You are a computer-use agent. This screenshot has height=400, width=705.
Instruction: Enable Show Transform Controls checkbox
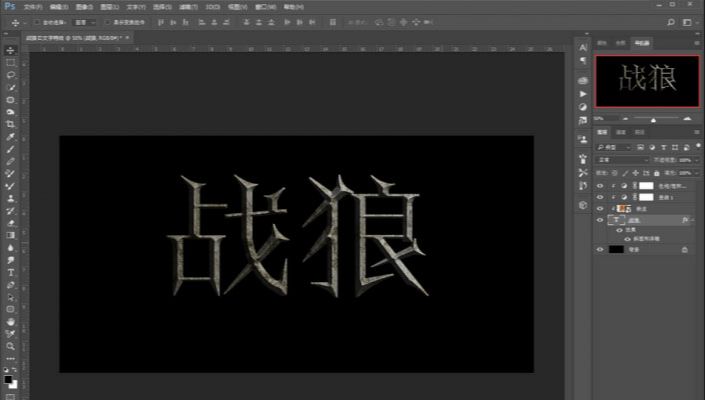pyautogui.click(x=107, y=22)
